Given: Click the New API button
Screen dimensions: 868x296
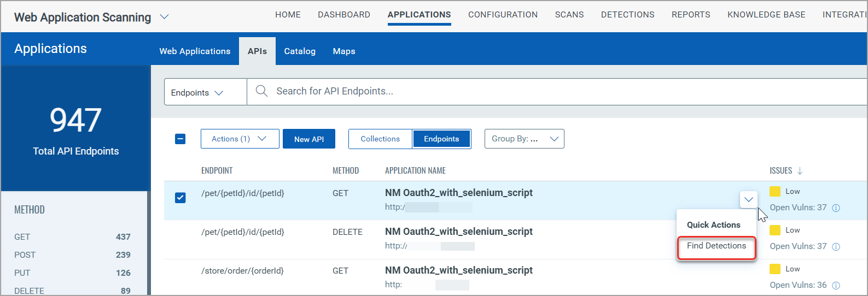Looking at the screenshot, I should [x=309, y=139].
